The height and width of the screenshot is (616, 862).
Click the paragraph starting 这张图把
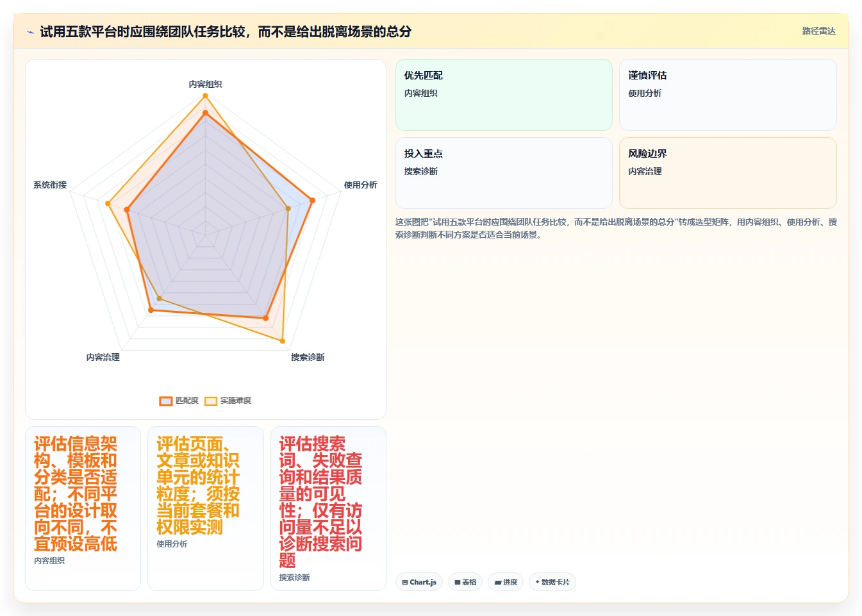tap(616, 228)
